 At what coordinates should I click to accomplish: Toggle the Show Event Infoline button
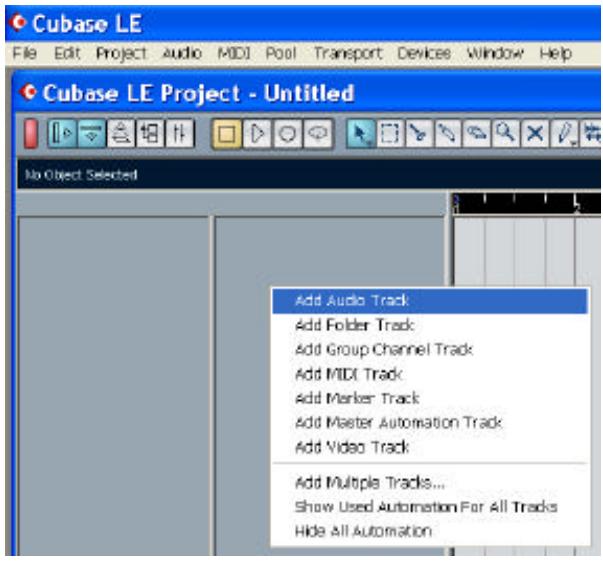coord(92,133)
